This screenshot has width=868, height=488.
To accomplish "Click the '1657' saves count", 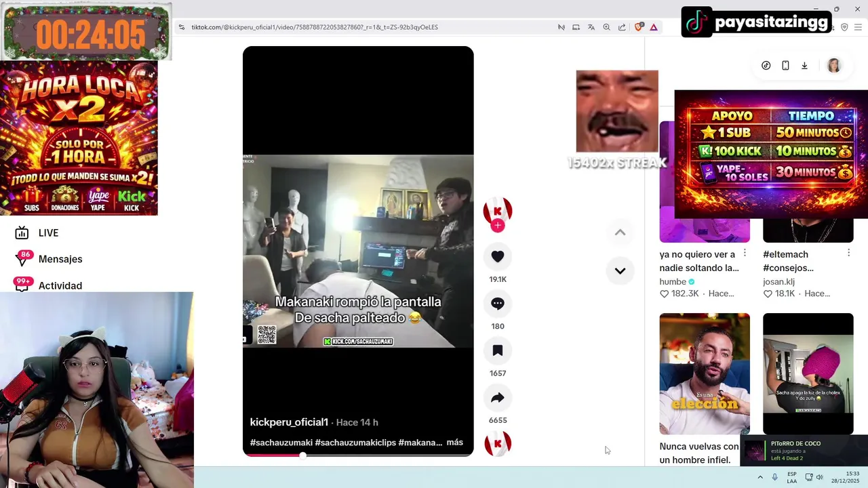I will 498,373.
